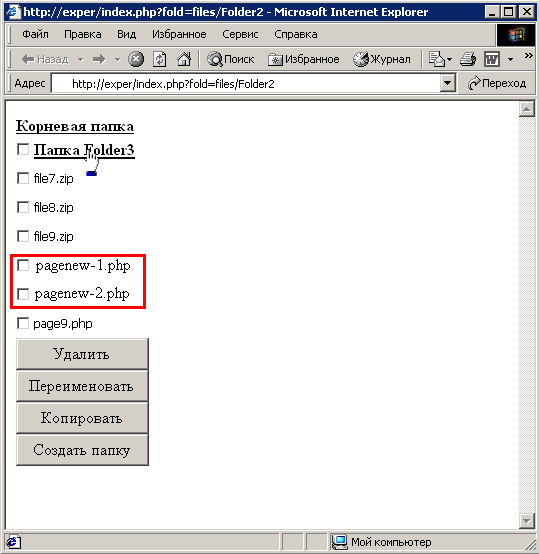Go to the Home page icon

coord(184,59)
